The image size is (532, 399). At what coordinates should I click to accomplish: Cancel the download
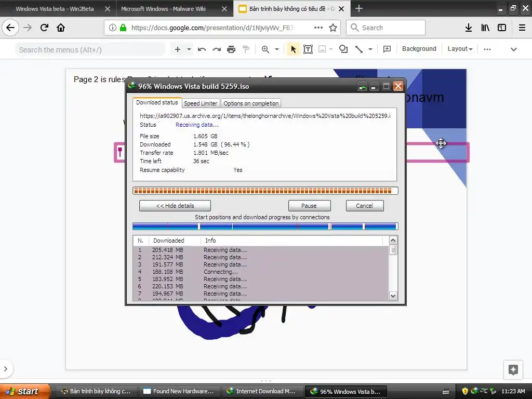(x=365, y=206)
